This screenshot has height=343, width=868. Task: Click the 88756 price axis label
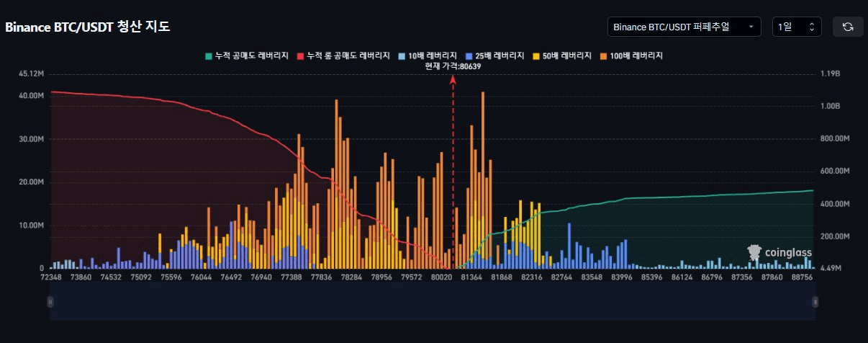[x=802, y=277]
